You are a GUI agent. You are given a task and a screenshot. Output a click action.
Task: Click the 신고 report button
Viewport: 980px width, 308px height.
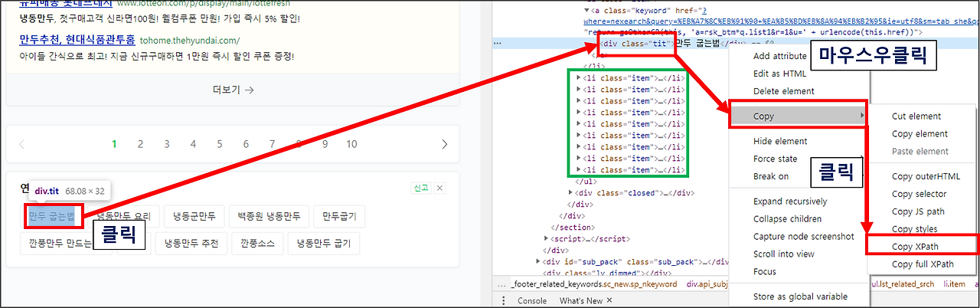(421, 188)
